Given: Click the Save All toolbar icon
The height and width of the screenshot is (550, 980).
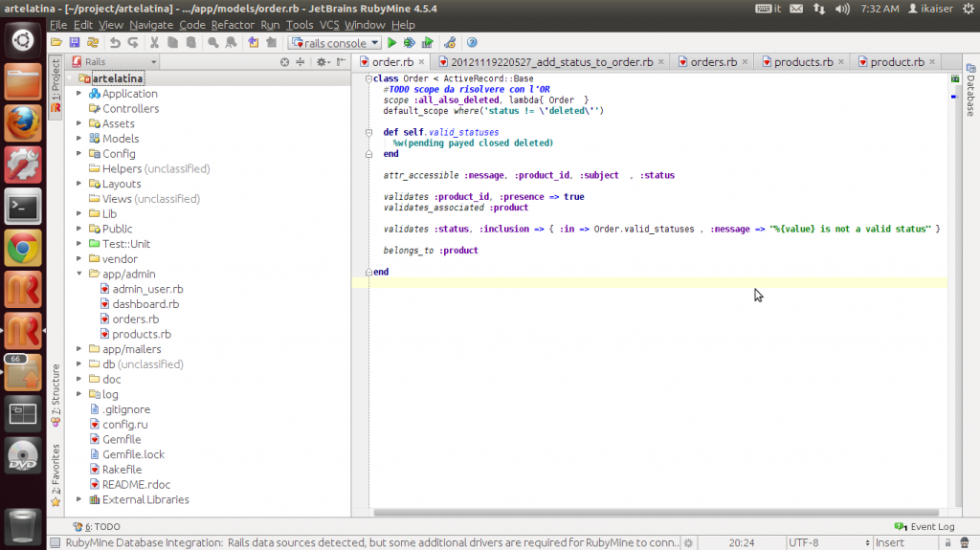Looking at the screenshot, I should coord(75,43).
